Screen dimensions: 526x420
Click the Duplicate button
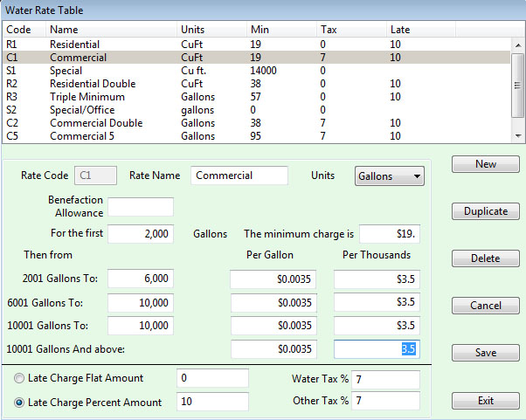pyautogui.click(x=486, y=211)
